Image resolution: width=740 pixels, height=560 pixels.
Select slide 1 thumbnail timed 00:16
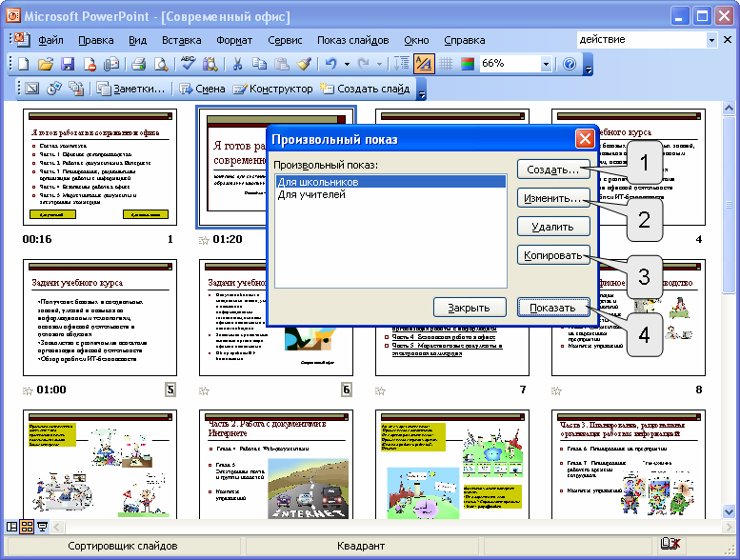100,167
